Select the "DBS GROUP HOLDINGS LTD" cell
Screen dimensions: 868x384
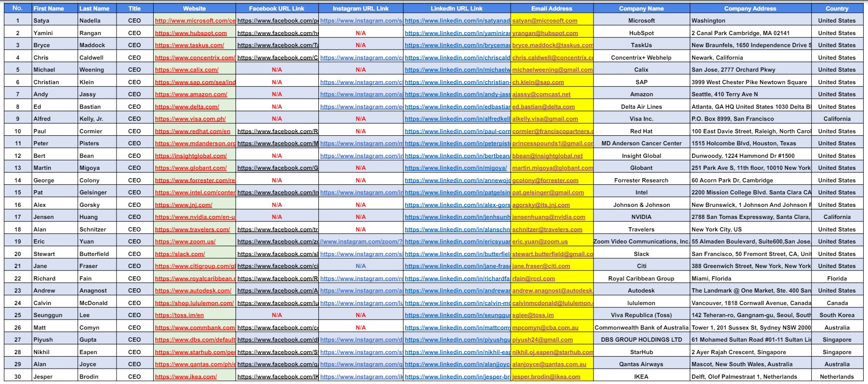pyautogui.click(x=642, y=340)
